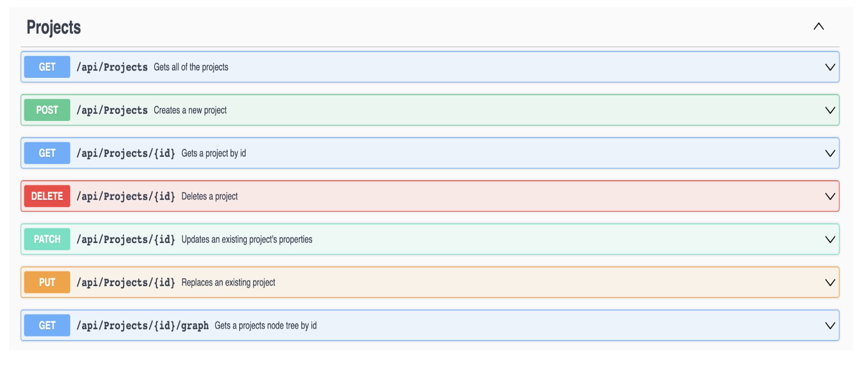Collapse the Projects section with the up chevron

(x=819, y=26)
